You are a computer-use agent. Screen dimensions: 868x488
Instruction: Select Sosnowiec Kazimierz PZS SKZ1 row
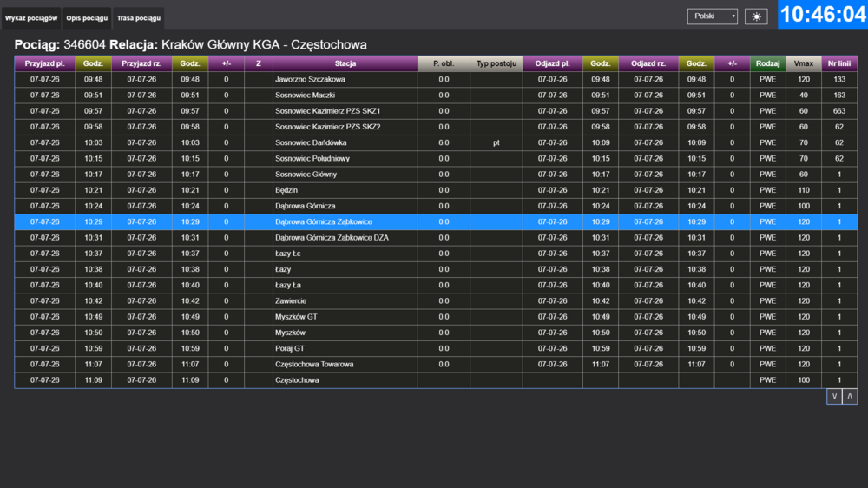[x=436, y=111]
